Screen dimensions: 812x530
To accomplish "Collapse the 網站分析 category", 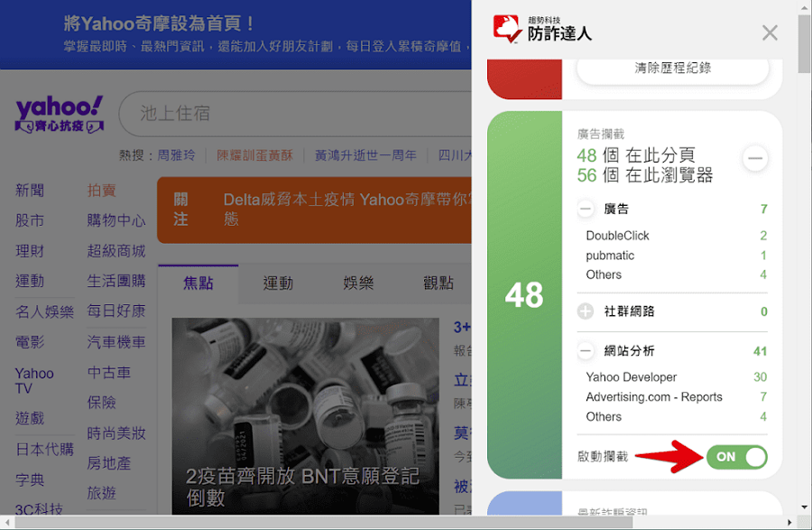I will pyautogui.click(x=586, y=351).
